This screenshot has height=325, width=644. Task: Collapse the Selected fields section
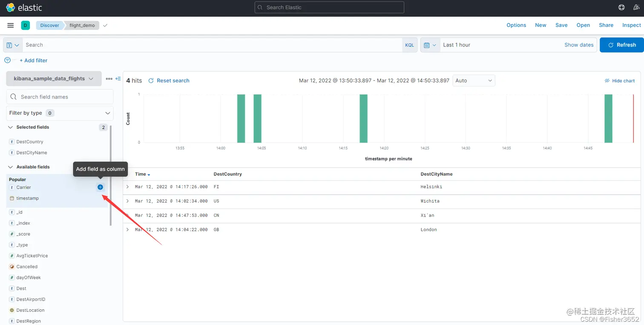pos(11,127)
